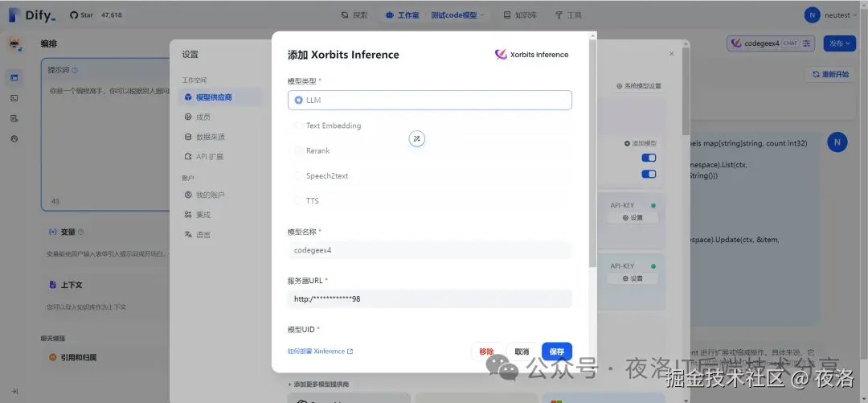Click the 添加模型 button
868x403 pixels.
point(641,143)
